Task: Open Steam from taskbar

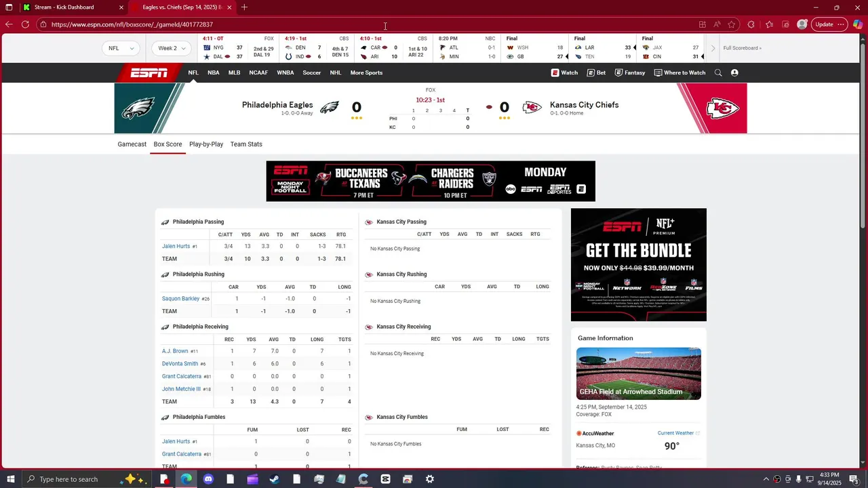Action: click(x=275, y=479)
